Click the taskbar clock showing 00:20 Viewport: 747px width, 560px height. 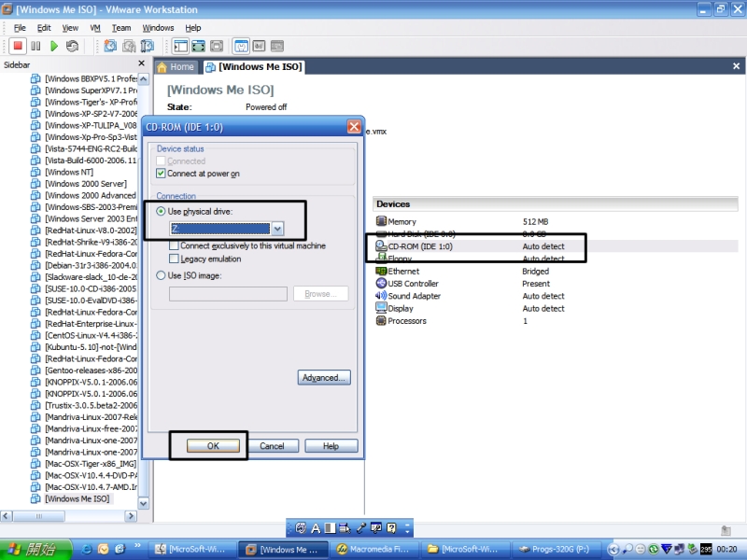point(727,549)
